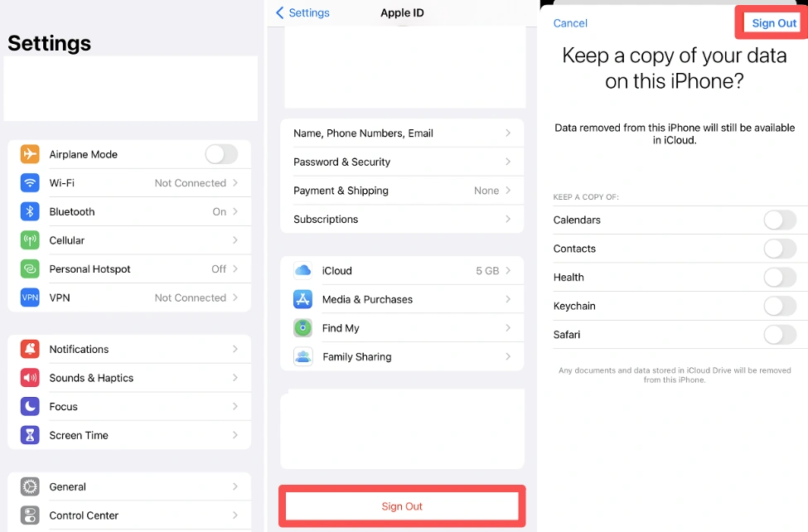Image resolution: width=808 pixels, height=532 pixels.
Task: Tap the "Not Connected" Wi-Fi status
Action: click(190, 183)
